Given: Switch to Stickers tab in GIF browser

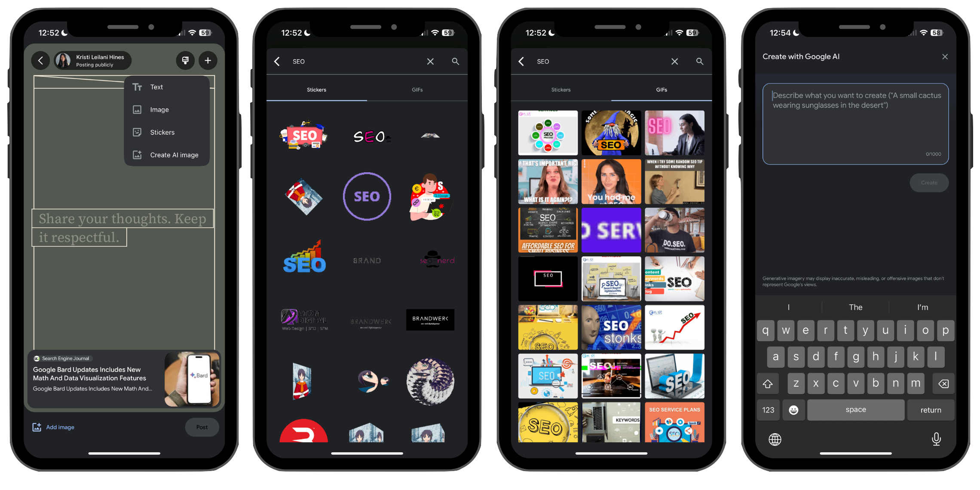Looking at the screenshot, I should coord(560,90).
